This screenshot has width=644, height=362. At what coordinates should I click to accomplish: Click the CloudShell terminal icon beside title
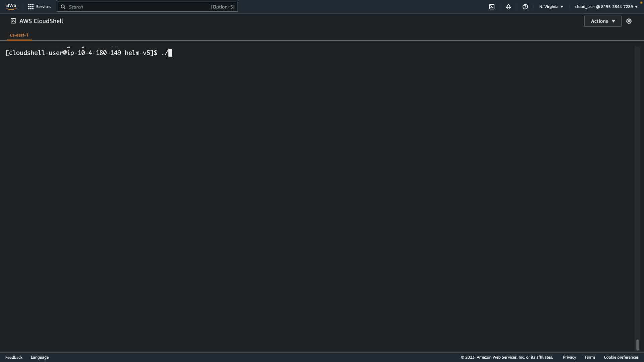pyautogui.click(x=13, y=21)
